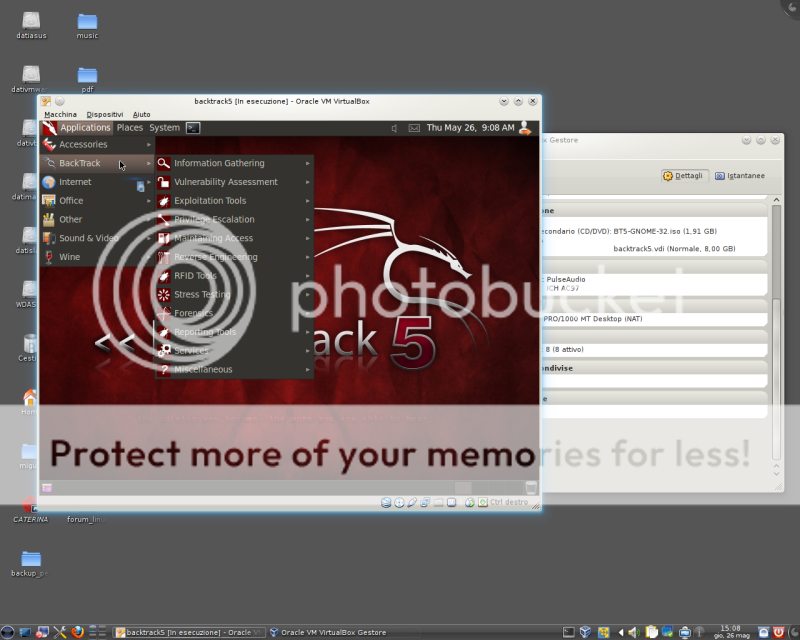The image size is (800, 640).
Task: Click the Dettagli button in VirtualBox Gestore
Action: [x=685, y=176]
